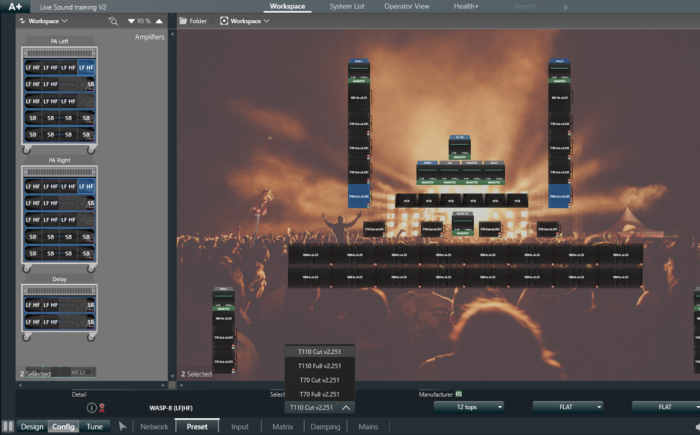
Task: Open the Folder icon in workspace toolbar
Action: [193, 20]
